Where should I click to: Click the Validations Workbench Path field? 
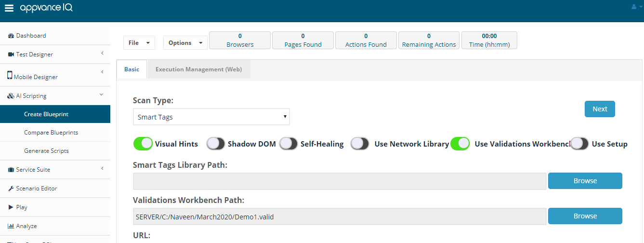tap(340, 216)
